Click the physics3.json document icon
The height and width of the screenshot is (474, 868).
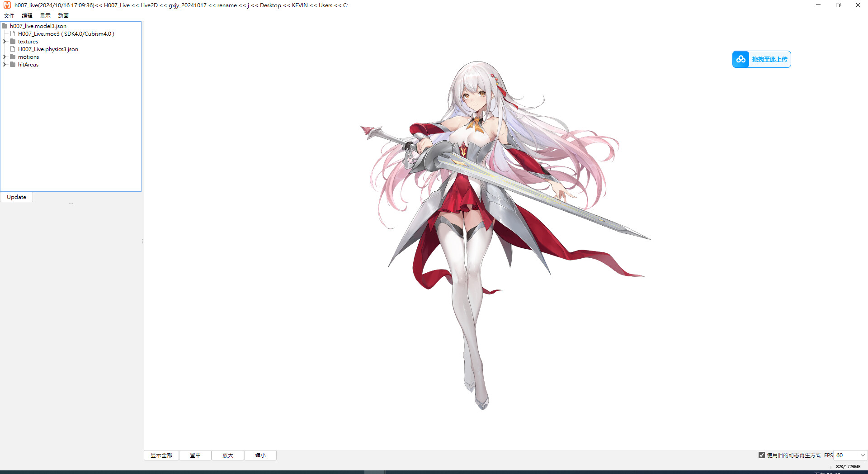click(x=13, y=49)
